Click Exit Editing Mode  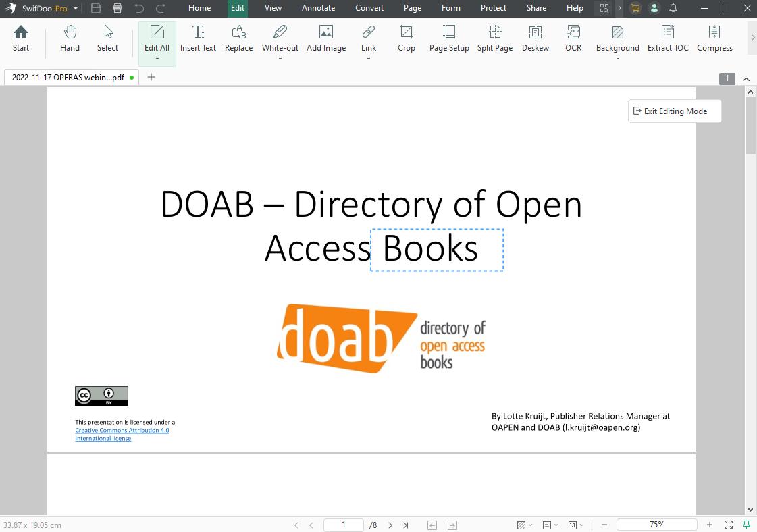[675, 111]
